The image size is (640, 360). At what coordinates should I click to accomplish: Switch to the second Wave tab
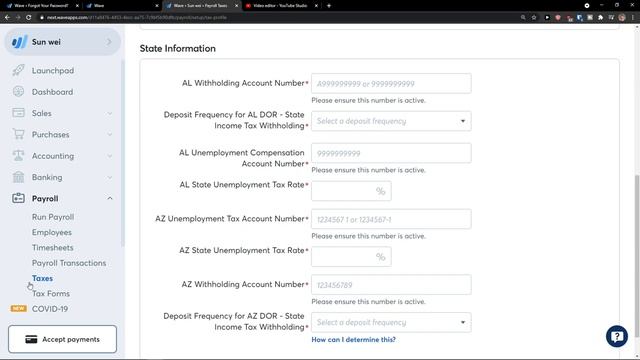(x=122, y=6)
